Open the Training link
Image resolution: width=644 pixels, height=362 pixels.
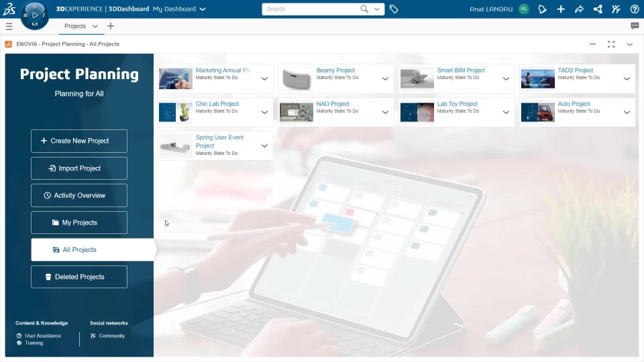coord(34,343)
